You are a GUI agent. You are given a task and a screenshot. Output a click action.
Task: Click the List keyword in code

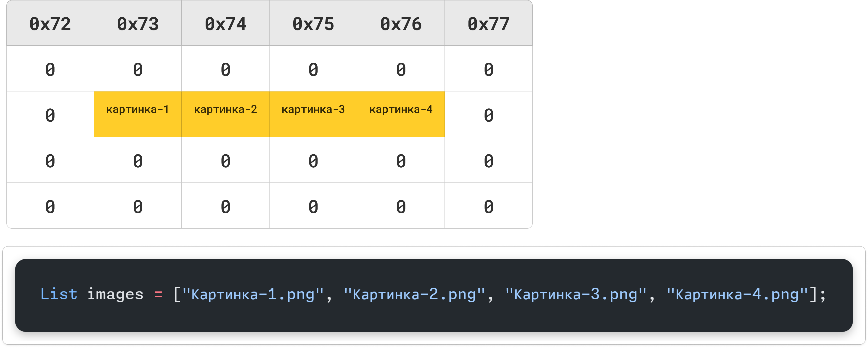tap(59, 294)
